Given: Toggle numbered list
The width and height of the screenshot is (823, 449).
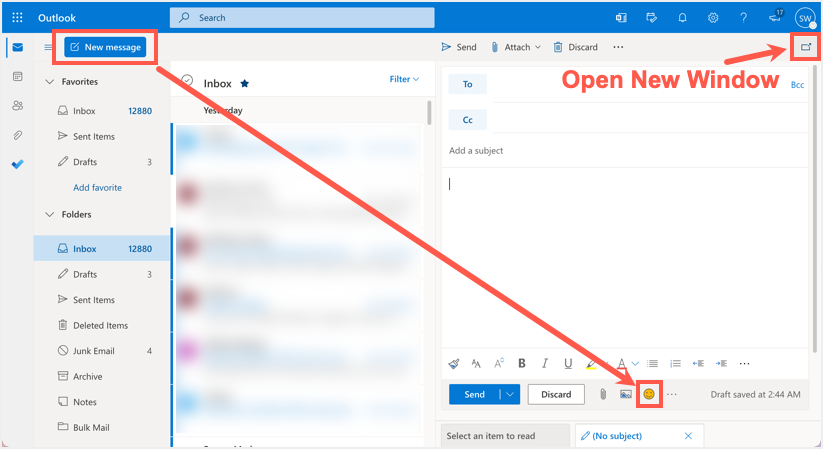Looking at the screenshot, I should [676, 363].
